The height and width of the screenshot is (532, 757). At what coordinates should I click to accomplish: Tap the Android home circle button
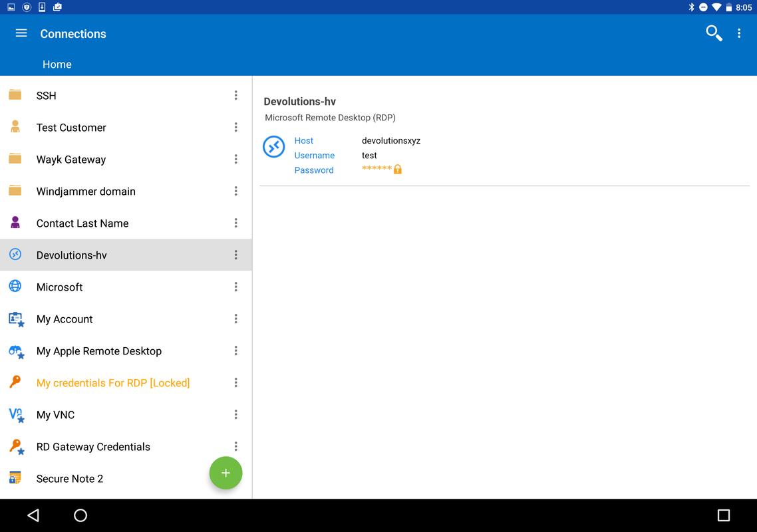point(80,515)
